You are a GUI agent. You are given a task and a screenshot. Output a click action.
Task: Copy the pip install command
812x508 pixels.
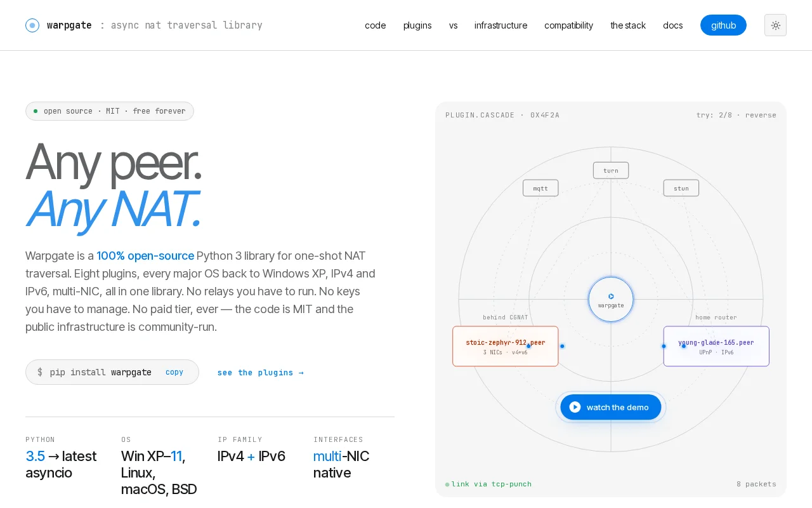[174, 372]
